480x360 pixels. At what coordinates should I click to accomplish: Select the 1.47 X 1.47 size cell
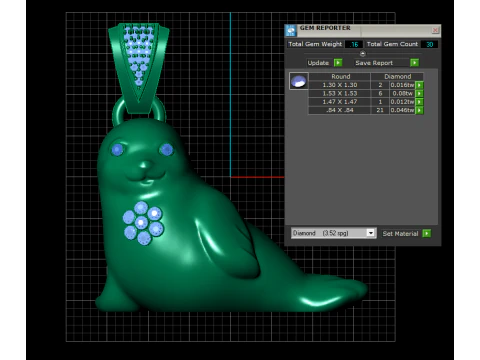340,102
